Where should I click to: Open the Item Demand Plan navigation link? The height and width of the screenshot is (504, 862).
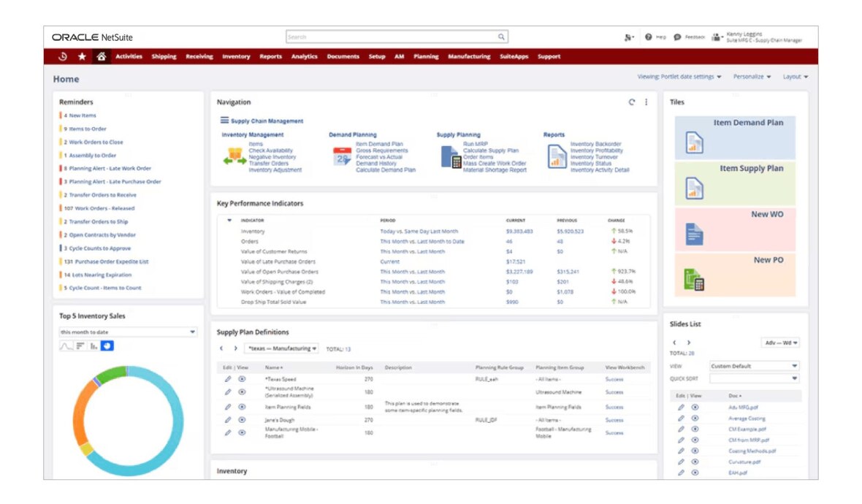pos(379,144)
